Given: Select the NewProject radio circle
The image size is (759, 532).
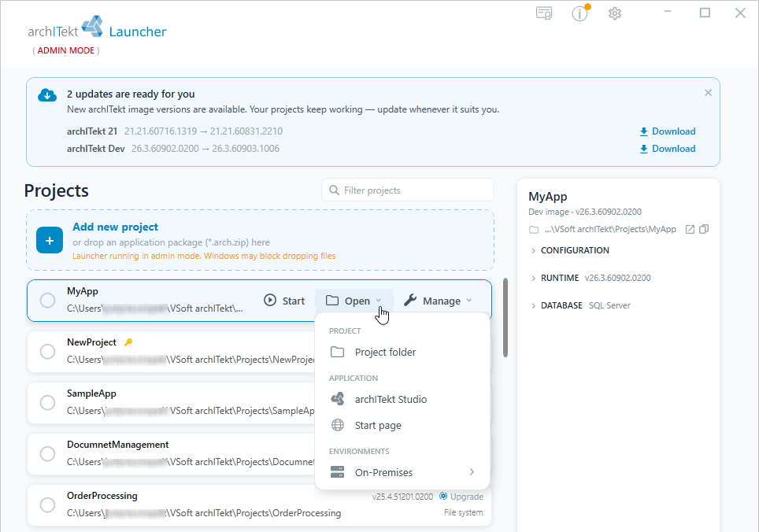Looking at the screenshot, I should (x=47, y=351).
